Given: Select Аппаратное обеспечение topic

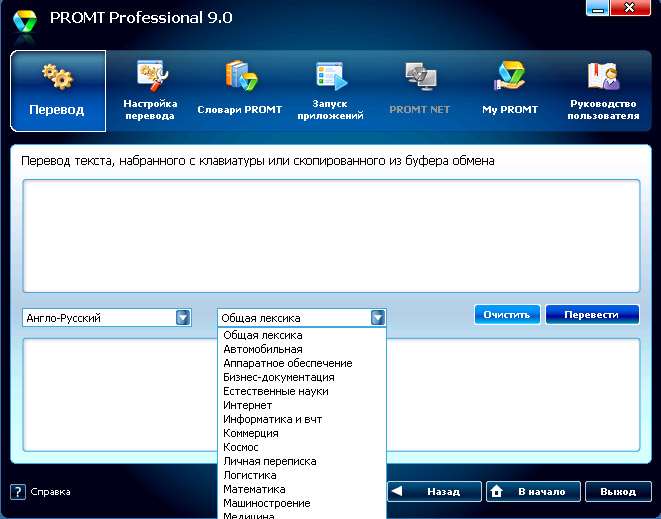Looking at the screenshot, I should pos(302,363).
